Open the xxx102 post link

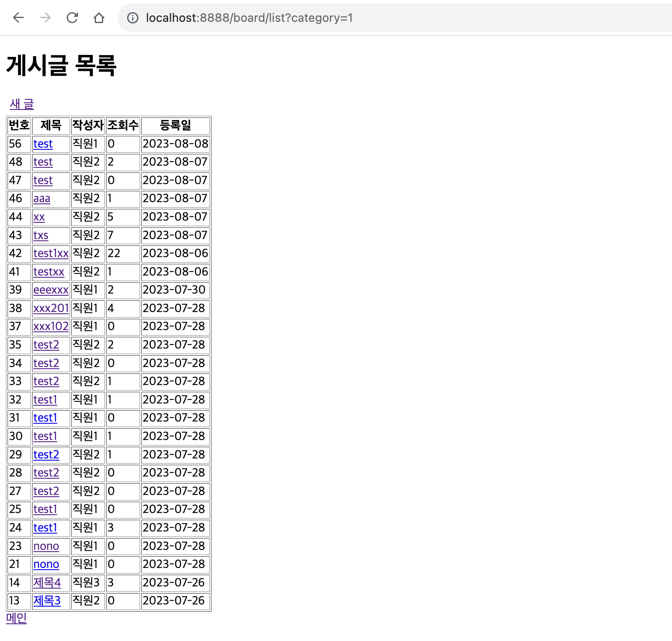point(51,326)
